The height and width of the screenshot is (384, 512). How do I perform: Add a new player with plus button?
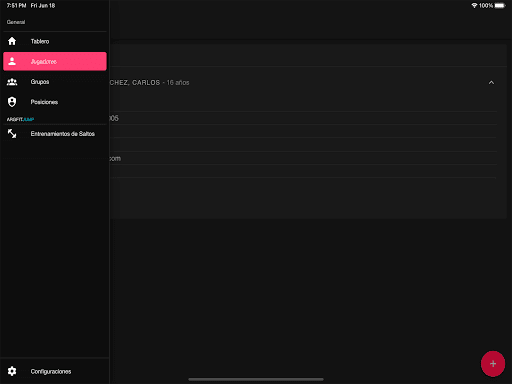click(493, 364)
